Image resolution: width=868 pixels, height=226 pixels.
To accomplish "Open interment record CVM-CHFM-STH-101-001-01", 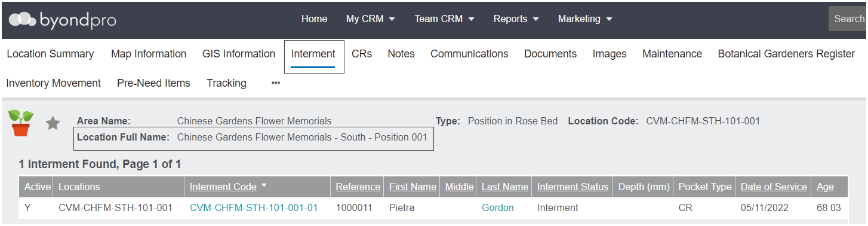I will pyautogui.click(x=254, y=207).
